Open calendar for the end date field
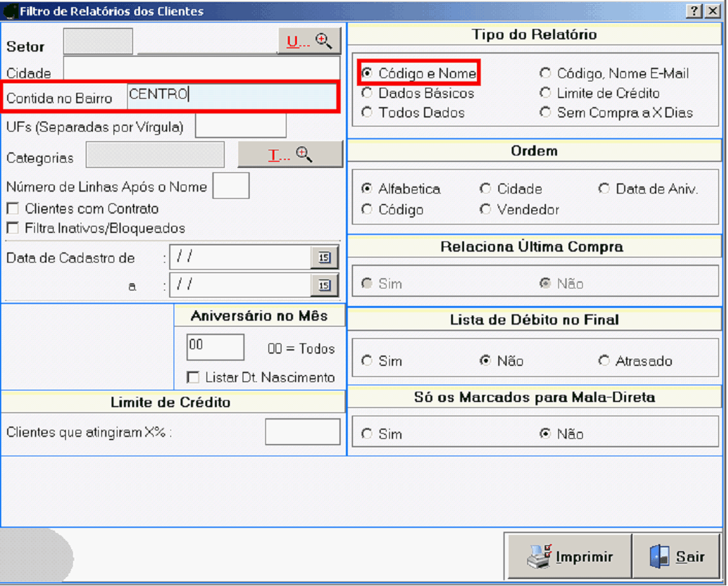Screen dimensions: 728x586 324,285
